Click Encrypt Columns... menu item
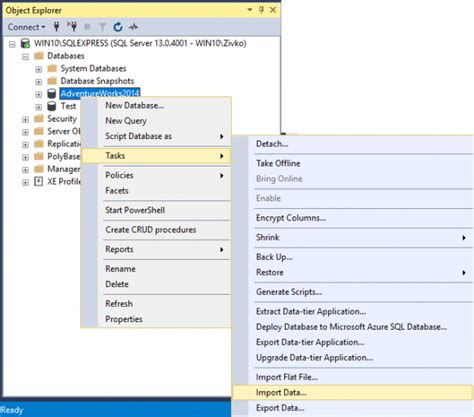This screenshot has height=417, width=474. click(x=353, y=218)
